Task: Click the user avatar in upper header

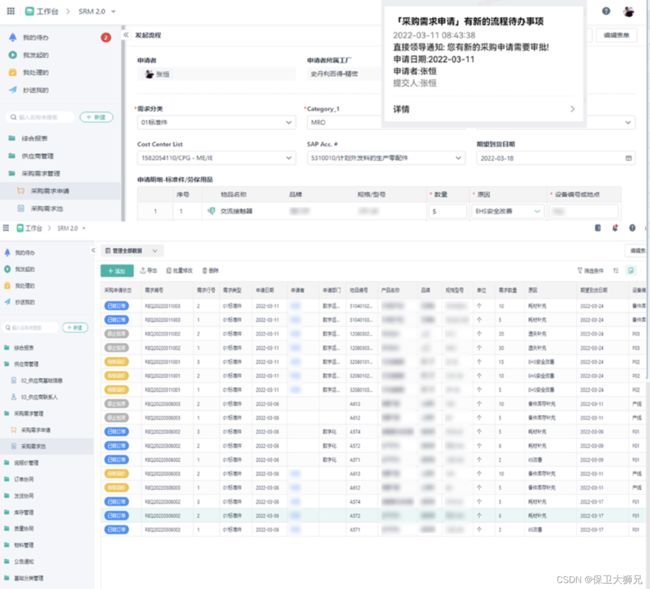Action: tap(628, 12)
